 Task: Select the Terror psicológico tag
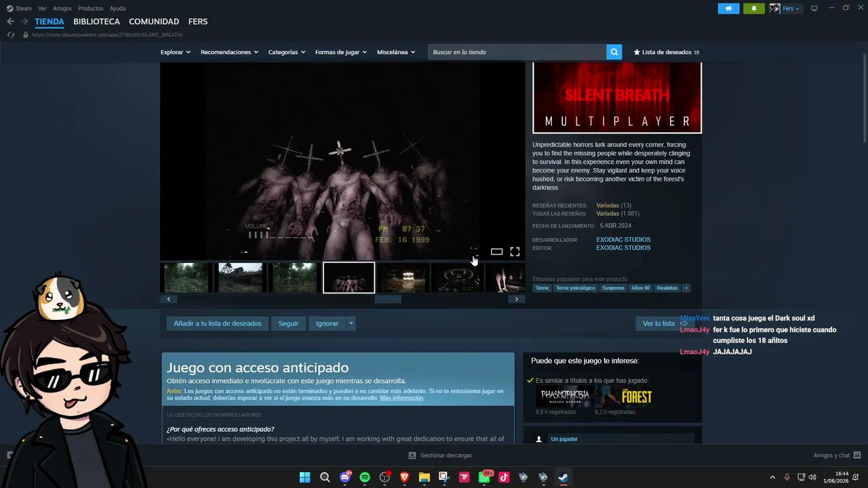576,288
